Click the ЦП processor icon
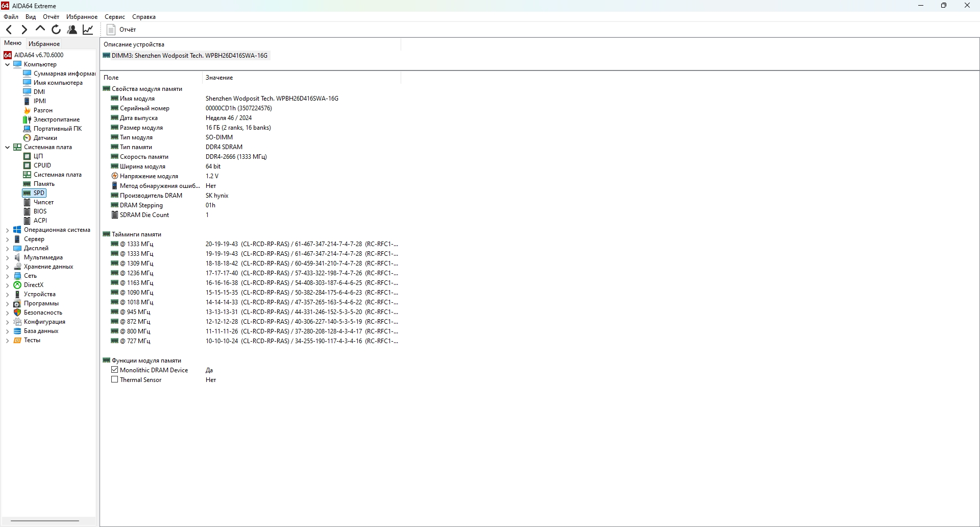The width and height of the screenshot is (980, 527). [x=28, y=156]
